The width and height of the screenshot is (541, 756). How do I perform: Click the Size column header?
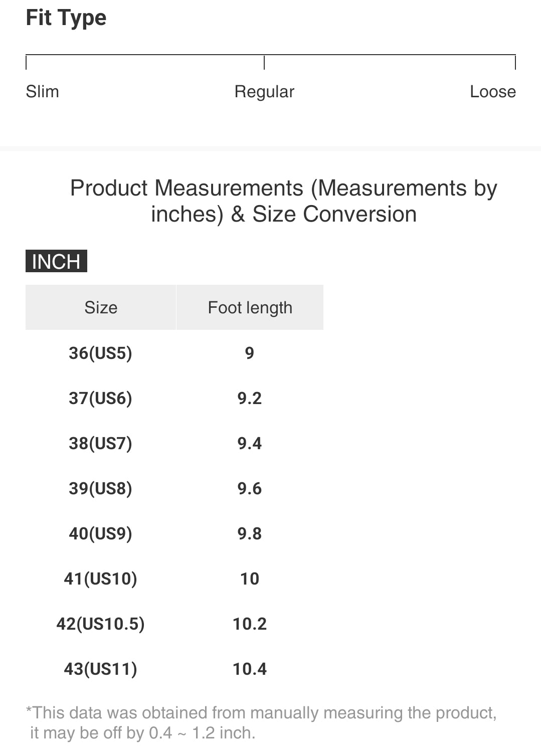coord(101,307)
